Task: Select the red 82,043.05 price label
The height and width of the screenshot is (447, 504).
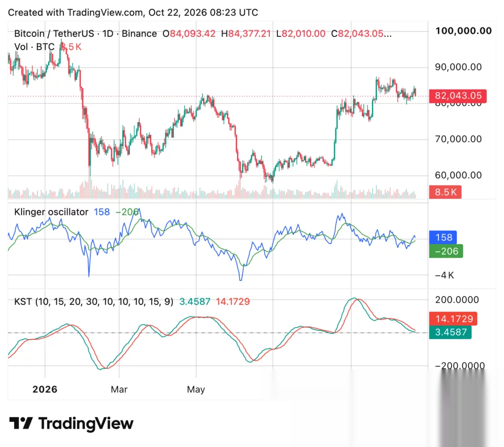Action: (458, 96)
